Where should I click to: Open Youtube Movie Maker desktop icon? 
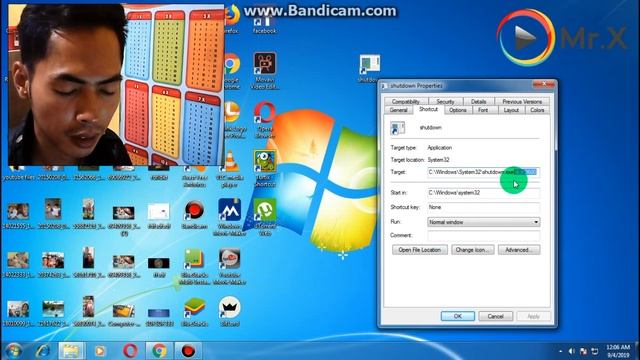pyautogui.click(x=229, y=266)
